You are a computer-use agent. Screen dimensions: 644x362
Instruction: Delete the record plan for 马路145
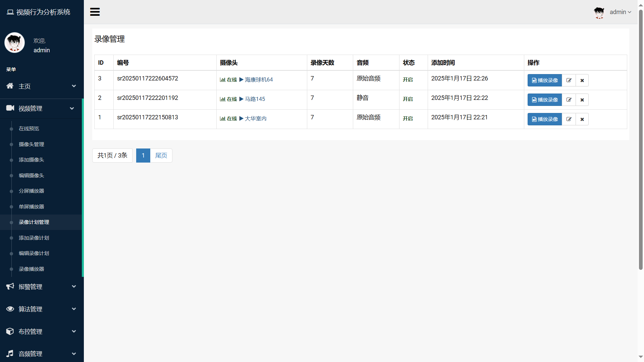coord(582,100)
